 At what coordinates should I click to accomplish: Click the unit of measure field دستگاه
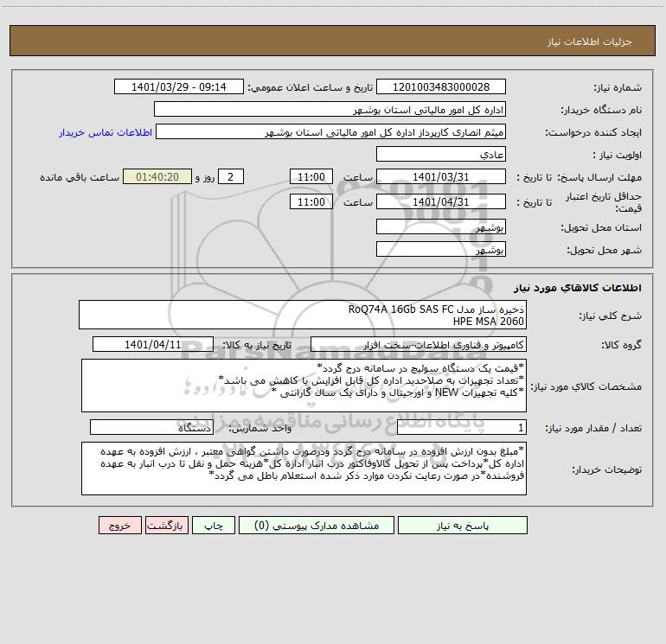click(151, 428)
